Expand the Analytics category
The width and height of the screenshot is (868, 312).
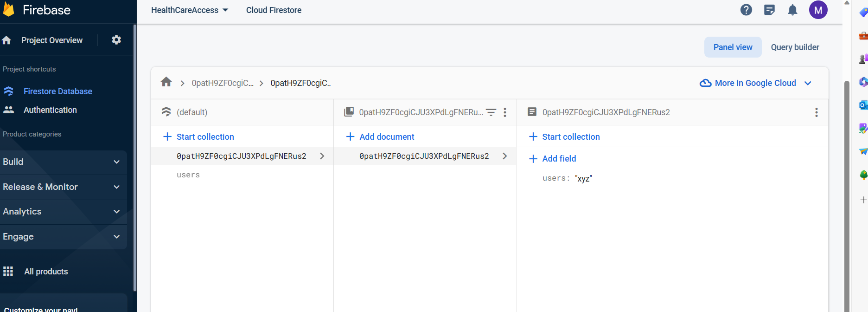click(x=63, y=211)
